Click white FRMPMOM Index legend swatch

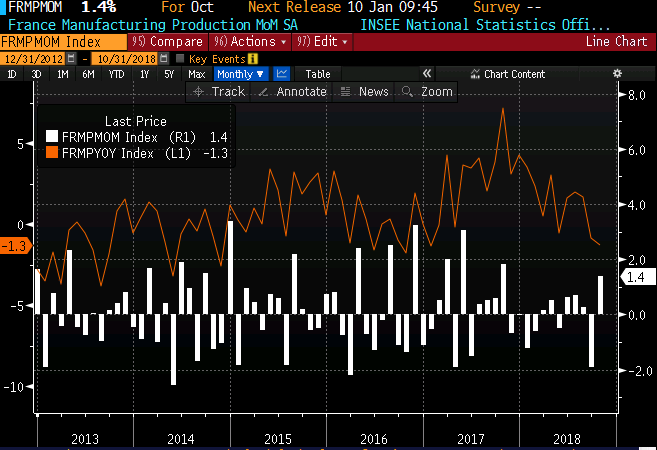[x=52, y=136]
